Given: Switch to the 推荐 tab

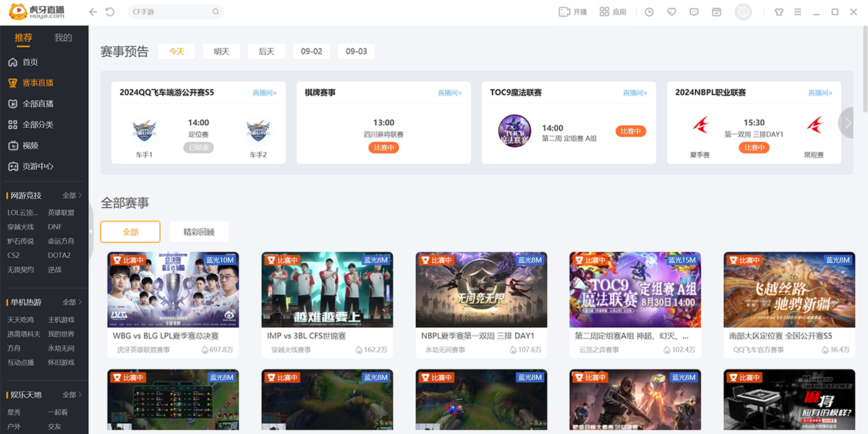Looking at the screenshot, I should coord(24,38).
